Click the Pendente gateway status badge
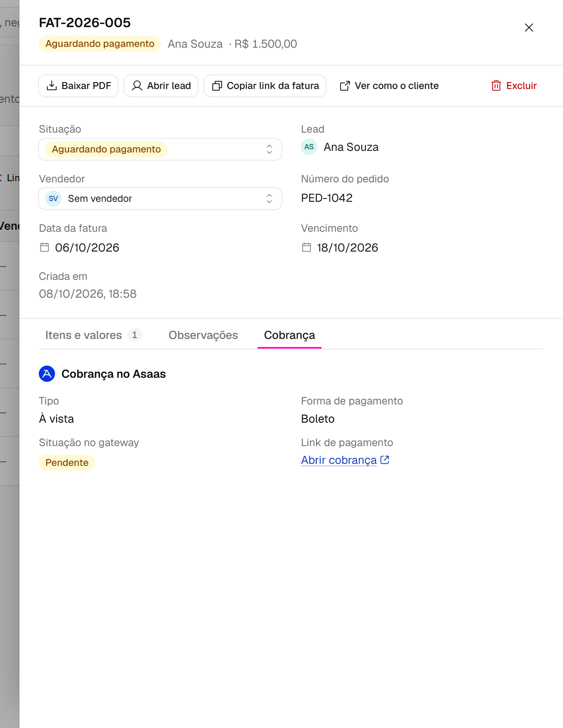Screen dimensions: 563x728 click(67, 463)
